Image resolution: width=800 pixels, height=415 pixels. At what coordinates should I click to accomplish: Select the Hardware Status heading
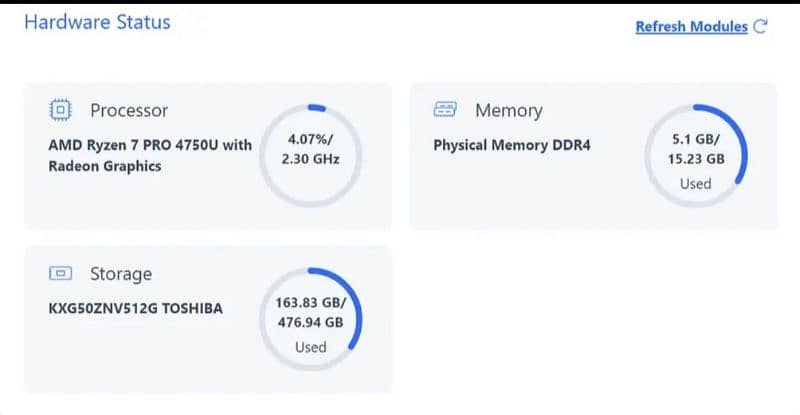(x=97, y=22)
